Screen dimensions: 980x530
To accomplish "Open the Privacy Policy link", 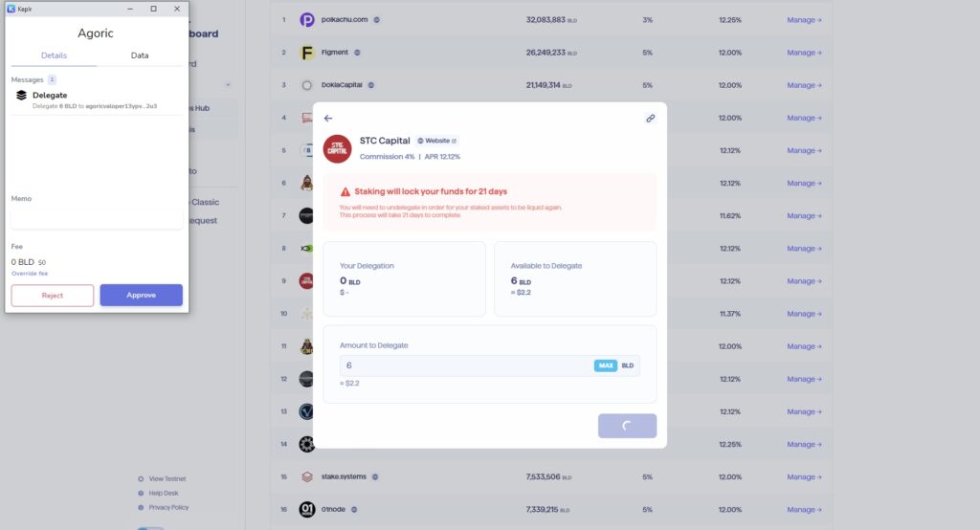I will 167,507.
